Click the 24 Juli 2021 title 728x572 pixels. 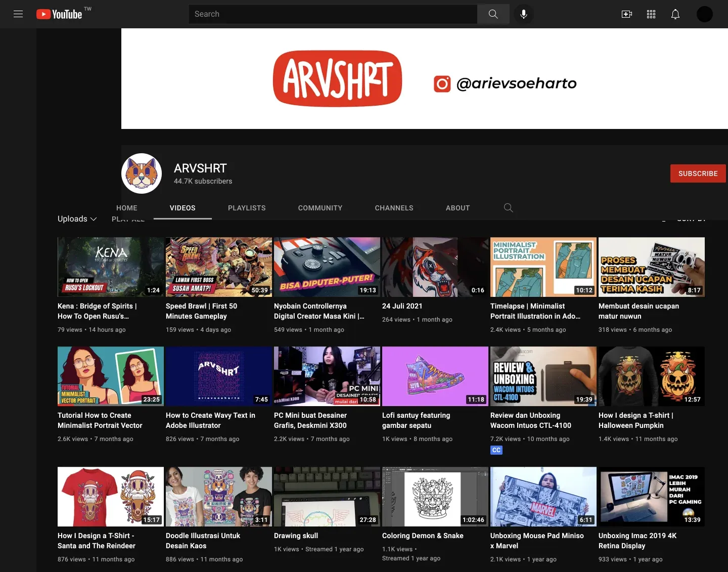pyautogui.click(x=402, y=306)
